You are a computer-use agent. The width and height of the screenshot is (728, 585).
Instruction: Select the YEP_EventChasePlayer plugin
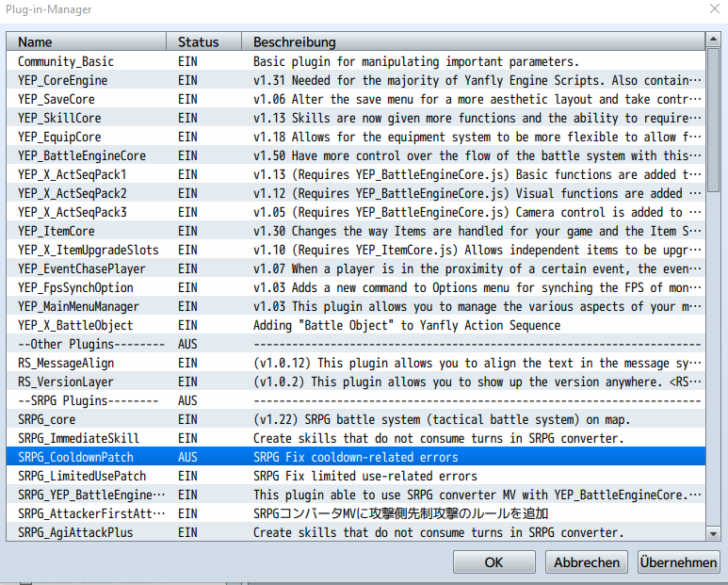[356, 268]
